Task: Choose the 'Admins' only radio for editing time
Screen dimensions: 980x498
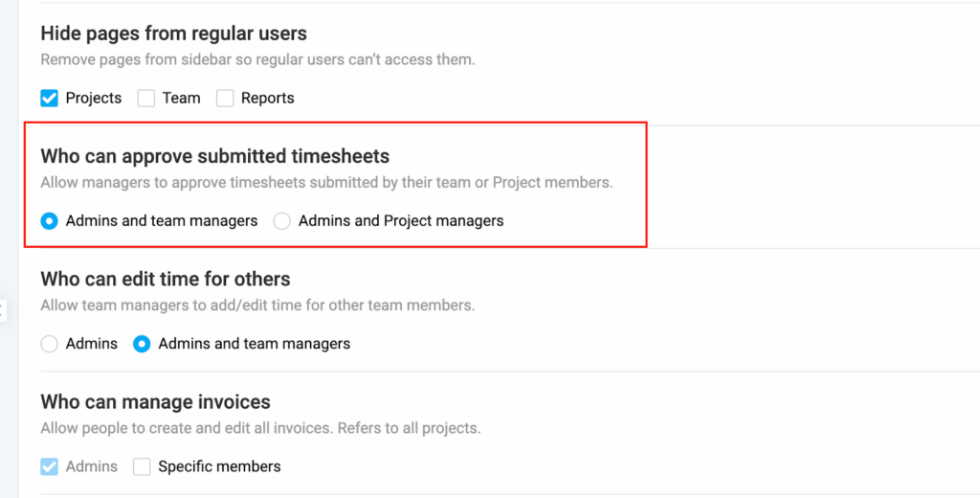Action: coord(50,344)
